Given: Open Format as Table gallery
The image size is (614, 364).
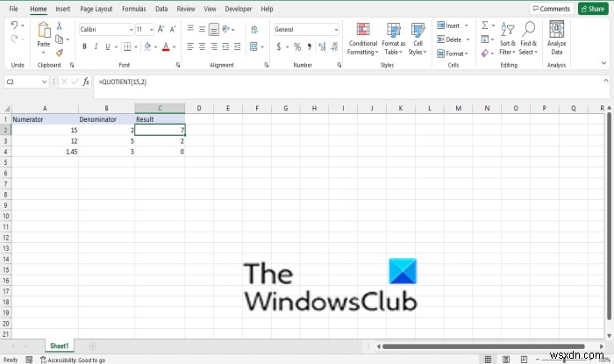Looking at the screenshot, I should 394,39.
